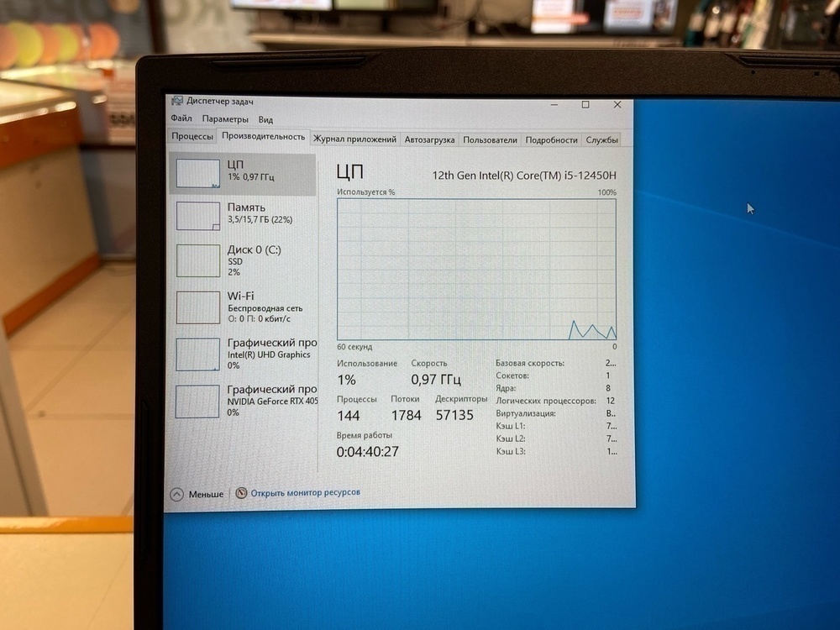Open Открыть монитор ресурсов link

(306, 492)
